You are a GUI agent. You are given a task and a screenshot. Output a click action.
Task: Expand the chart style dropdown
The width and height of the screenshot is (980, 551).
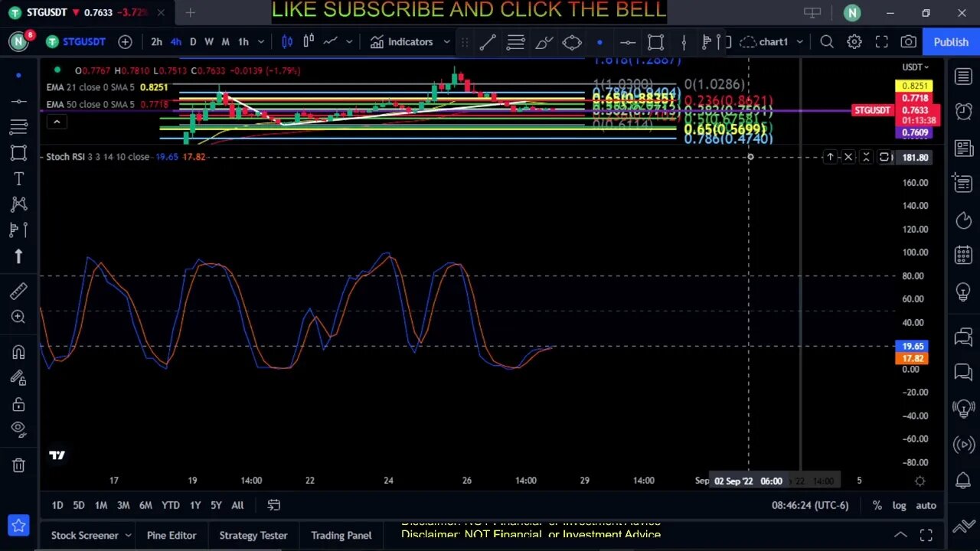[351, 41]
